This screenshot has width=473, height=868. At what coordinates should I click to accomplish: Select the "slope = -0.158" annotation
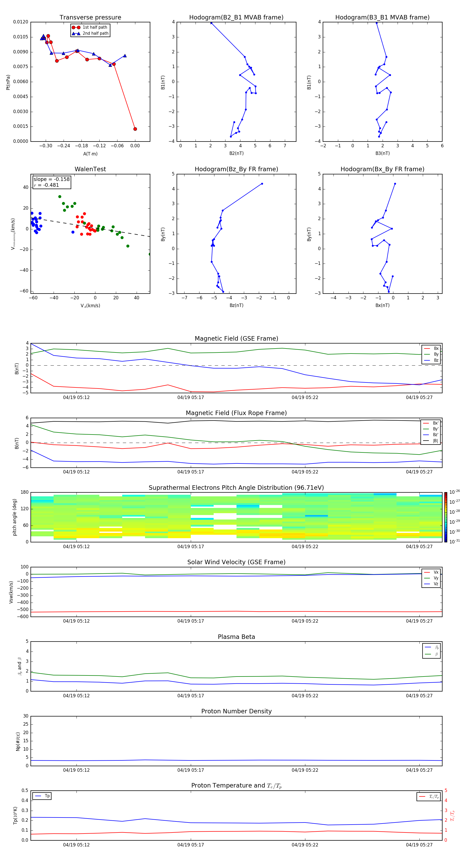(52, 179)
